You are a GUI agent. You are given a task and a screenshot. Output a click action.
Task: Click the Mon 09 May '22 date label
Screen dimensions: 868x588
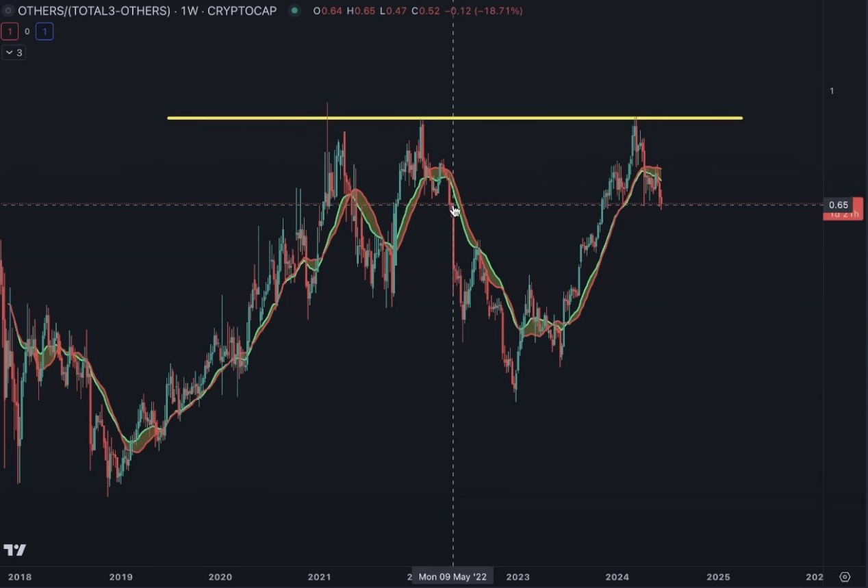(x=452, y=577)
